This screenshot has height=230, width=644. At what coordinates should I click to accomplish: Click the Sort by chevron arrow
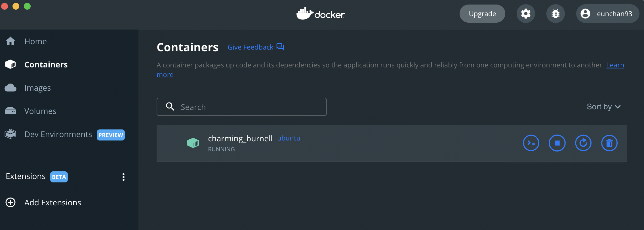click(618, 107)
